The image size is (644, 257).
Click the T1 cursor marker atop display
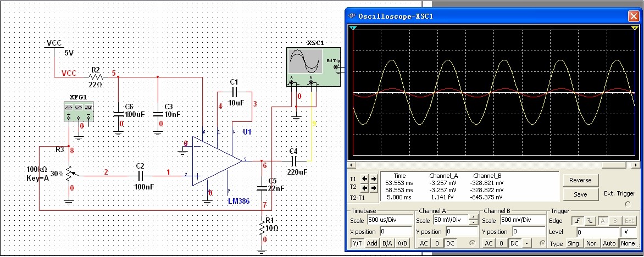354,27
